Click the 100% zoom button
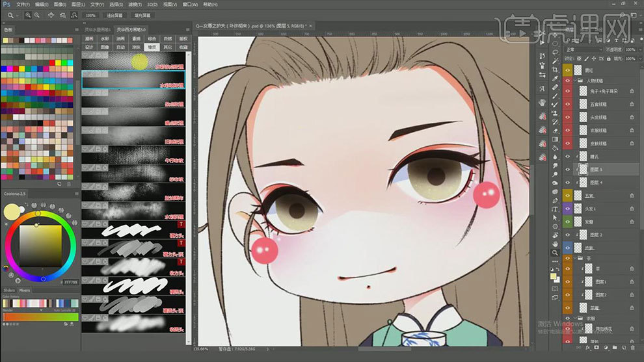The width and height of the screenshot is (644, 362). coord(90,16)
